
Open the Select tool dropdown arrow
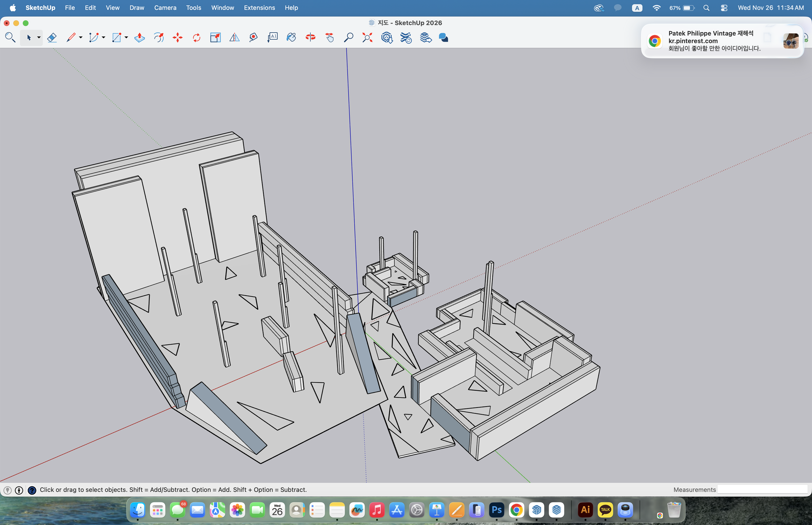[39, 38]
